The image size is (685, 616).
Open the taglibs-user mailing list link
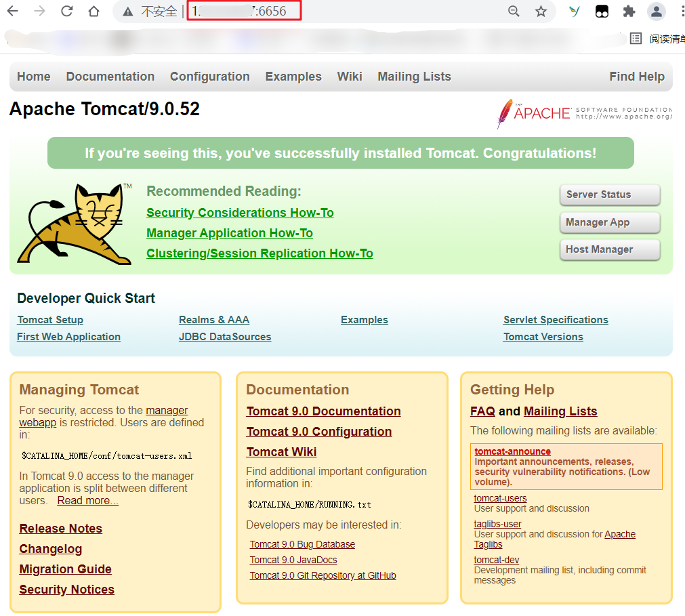(x=497, y=525)
